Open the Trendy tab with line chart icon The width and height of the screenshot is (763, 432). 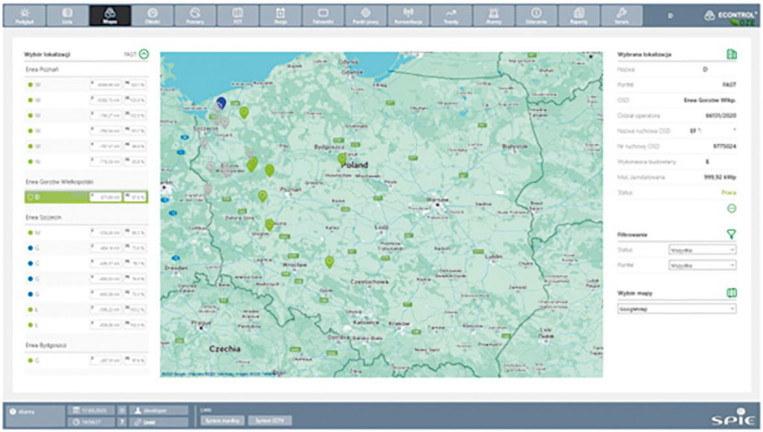pyautogui.click(x=451, y=16)
